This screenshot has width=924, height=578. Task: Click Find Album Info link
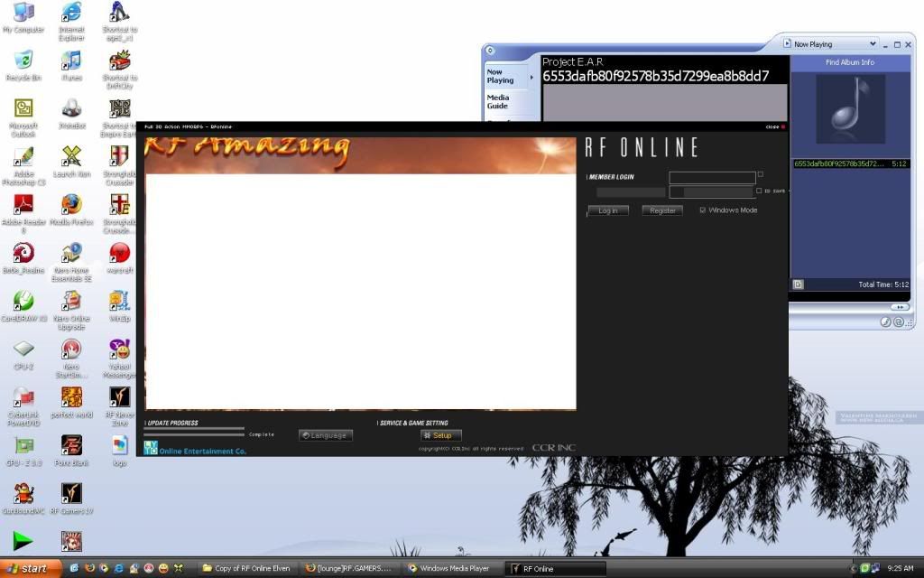850,62
